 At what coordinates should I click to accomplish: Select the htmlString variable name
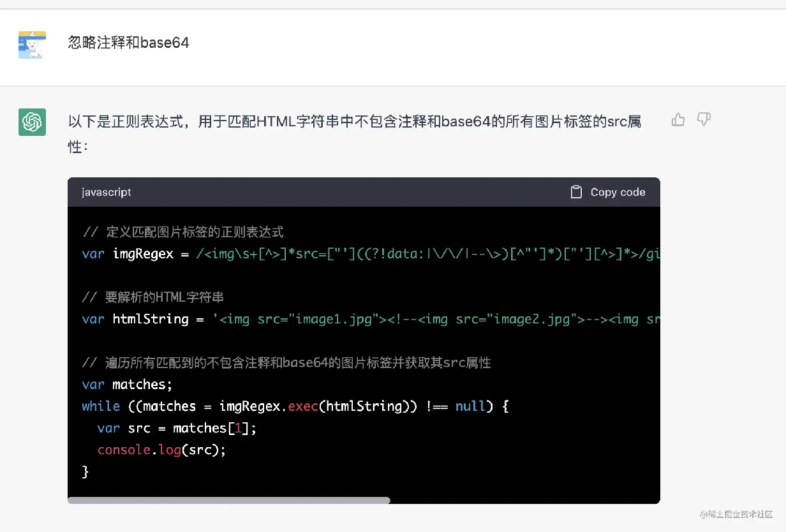pyautogui.click(x=152, y=319)
